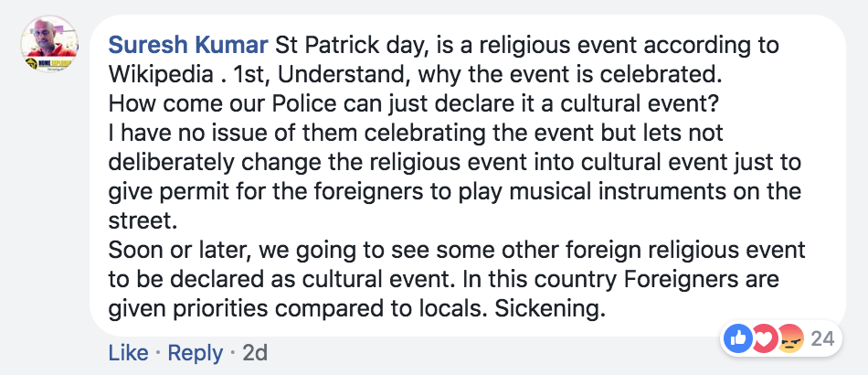Open Suresh Kumar's profile via name link

click(188, 46)
